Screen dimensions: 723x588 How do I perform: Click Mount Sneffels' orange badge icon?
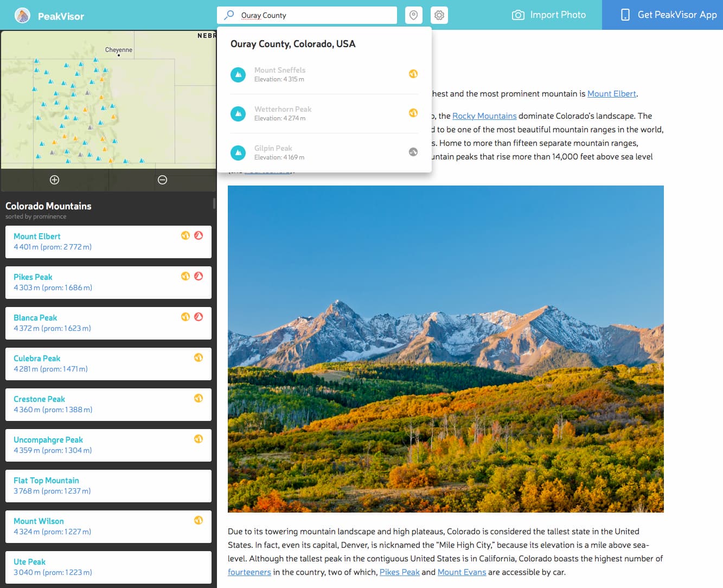pos(413,74)
